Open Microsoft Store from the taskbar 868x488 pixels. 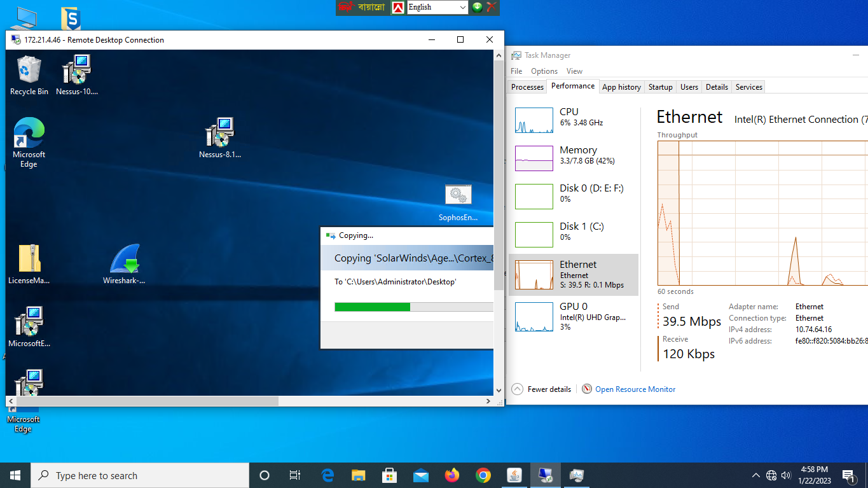(x=390, y=475)
